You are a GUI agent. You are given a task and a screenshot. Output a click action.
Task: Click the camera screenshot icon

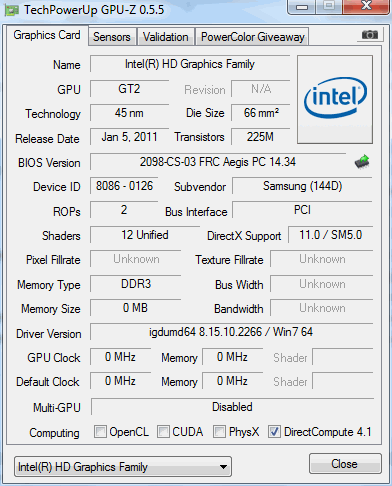coord(369,34)
